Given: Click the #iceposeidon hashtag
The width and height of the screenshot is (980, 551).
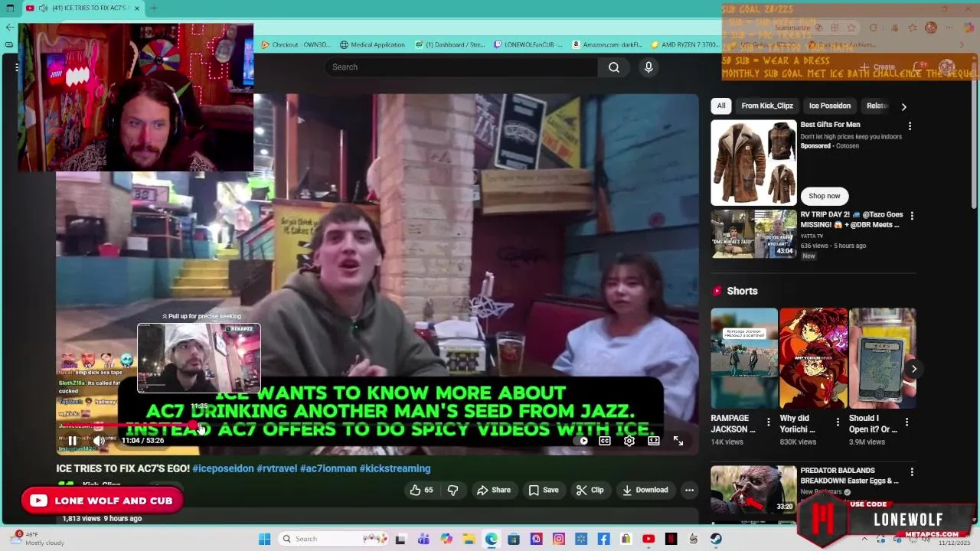Looking at the screenshot, I should [223, 468].
